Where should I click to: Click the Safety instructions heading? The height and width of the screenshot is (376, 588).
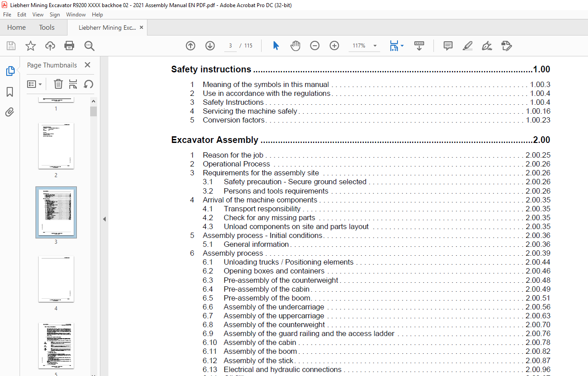[x=211, y=69]
